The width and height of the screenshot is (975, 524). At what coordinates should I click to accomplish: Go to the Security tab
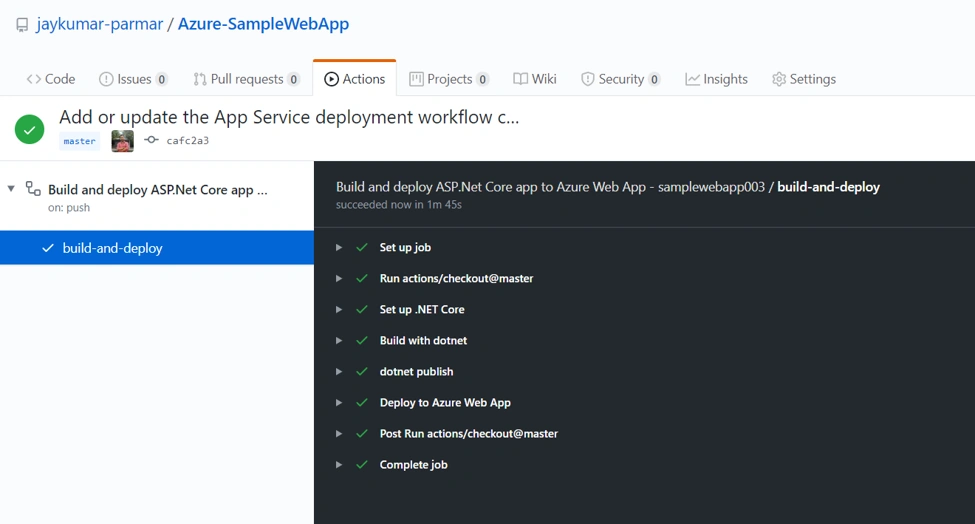[x=621, y=79]
